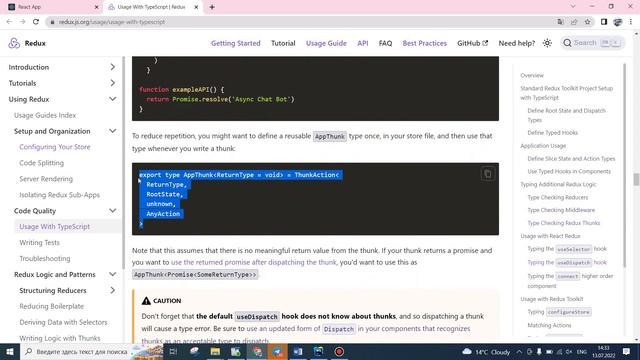Jump to Matching Actions section
Viewport: 640px width, 360px height.
(x=549, y=325)
